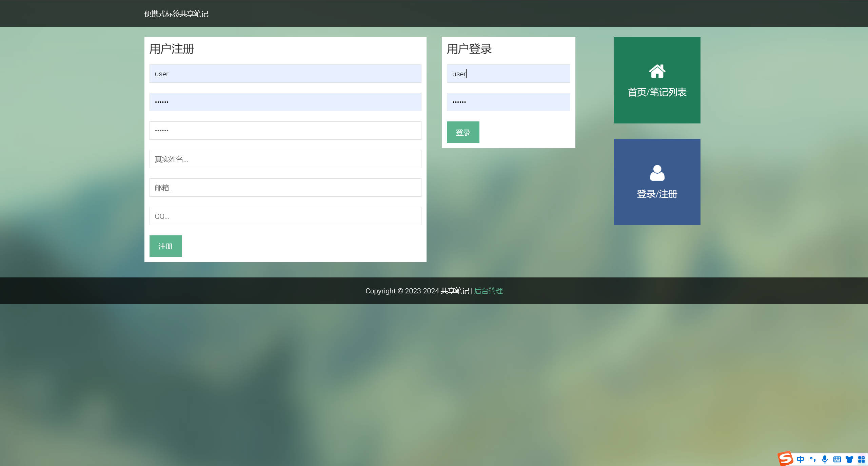The width and height of the screenshot is (868, 466).
Task: Toggle Chinese/English input with the 中 icon
Action: tap(801, 459)
